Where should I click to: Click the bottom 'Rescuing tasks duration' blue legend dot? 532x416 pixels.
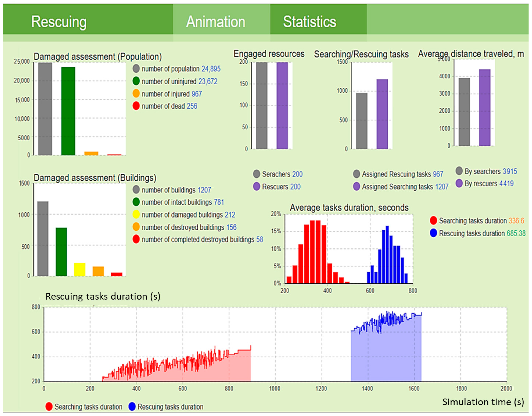click(x=132, y=406)
